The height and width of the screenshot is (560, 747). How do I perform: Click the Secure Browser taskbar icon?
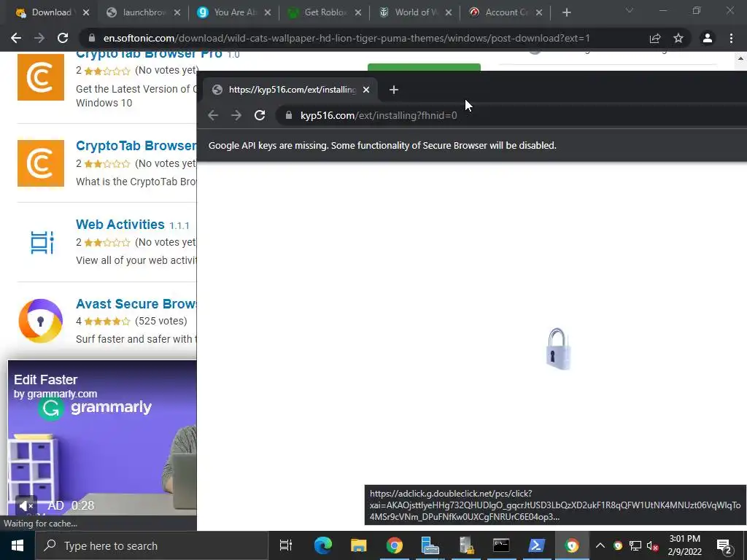[x=572, y=545]
